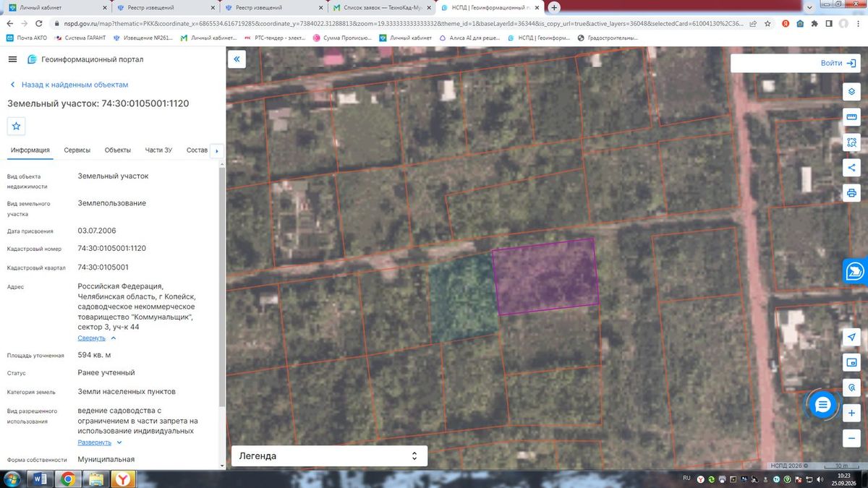Open the Windows Start menu
The height and width of the screenshot is (488, 868).
pos(12,479)
